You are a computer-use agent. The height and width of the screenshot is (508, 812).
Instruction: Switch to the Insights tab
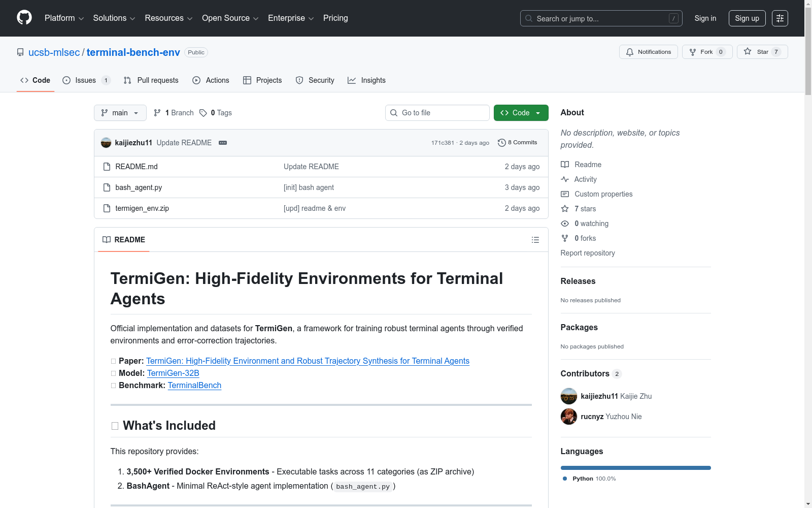(x=366, y=80)
